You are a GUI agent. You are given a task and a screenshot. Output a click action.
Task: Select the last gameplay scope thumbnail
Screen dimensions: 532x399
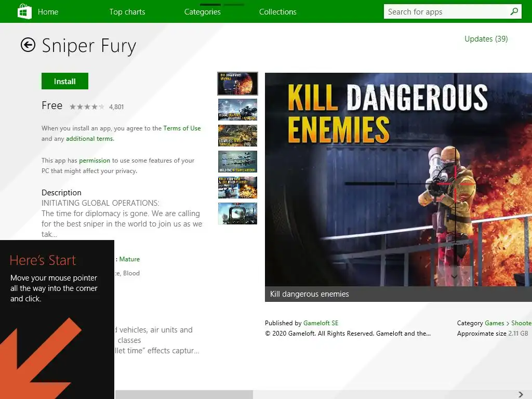237,214
